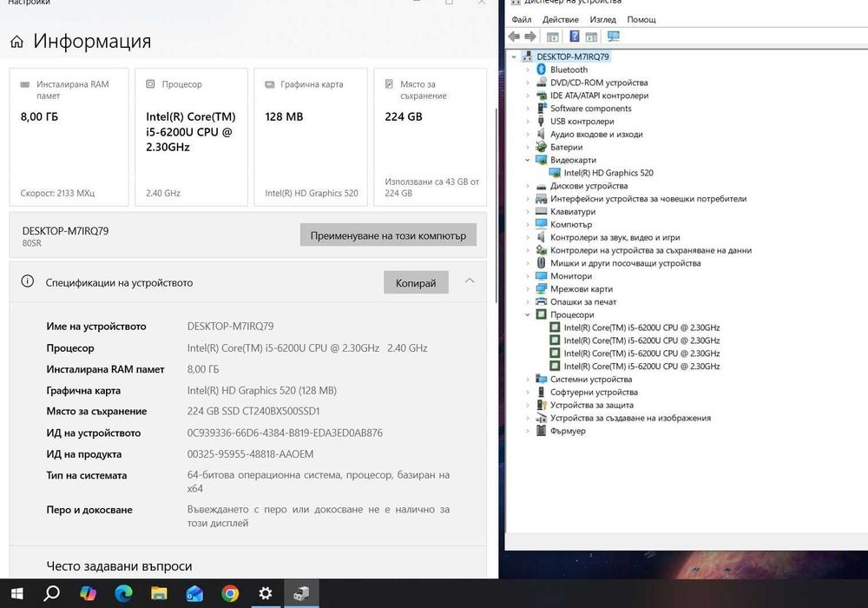Click the Forward arrow in Device Manager toolbar
Viewport: 868px width, 608px height.
click(x=530, y=36)
